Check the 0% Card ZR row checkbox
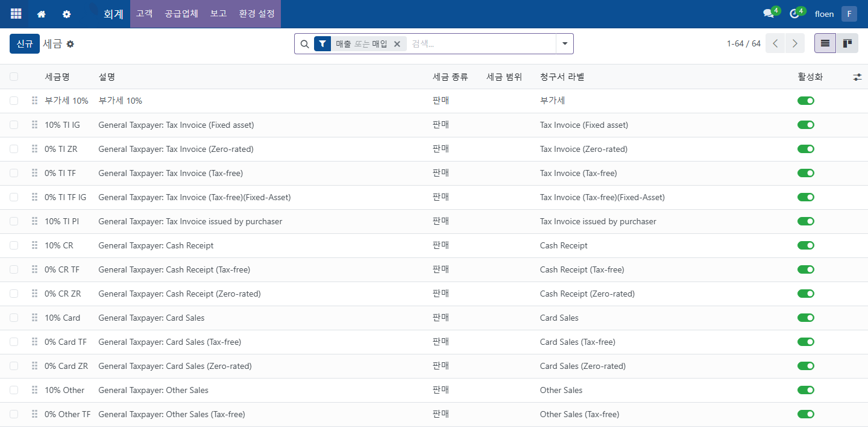The image size is (868, 434). click(14, 366)
